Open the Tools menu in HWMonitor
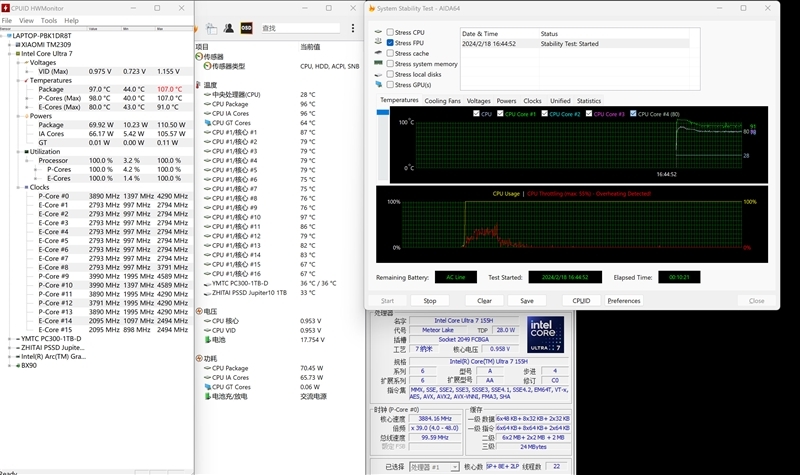 pyautogui.click(x=48, y=20)
